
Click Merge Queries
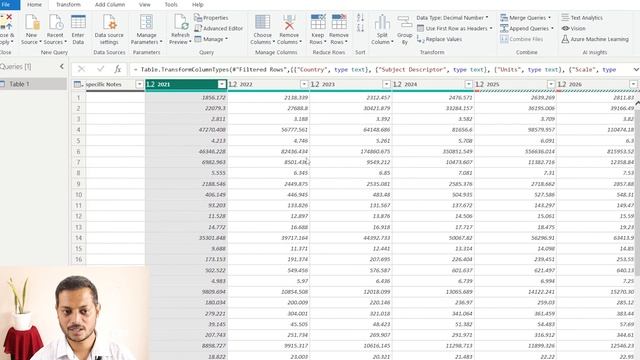pos(526,18)
